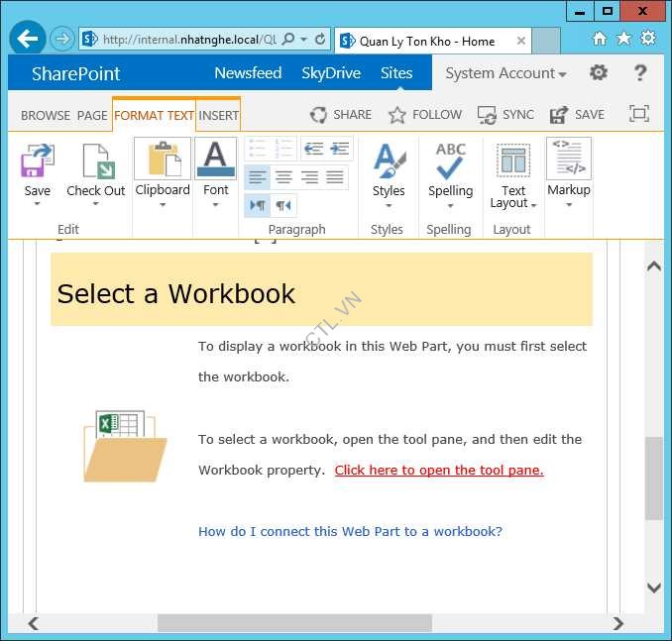The height and width of the screenshot is (641, 672).
Task: Enable justify paragraph alignment
Action: [x=335, y=177]
